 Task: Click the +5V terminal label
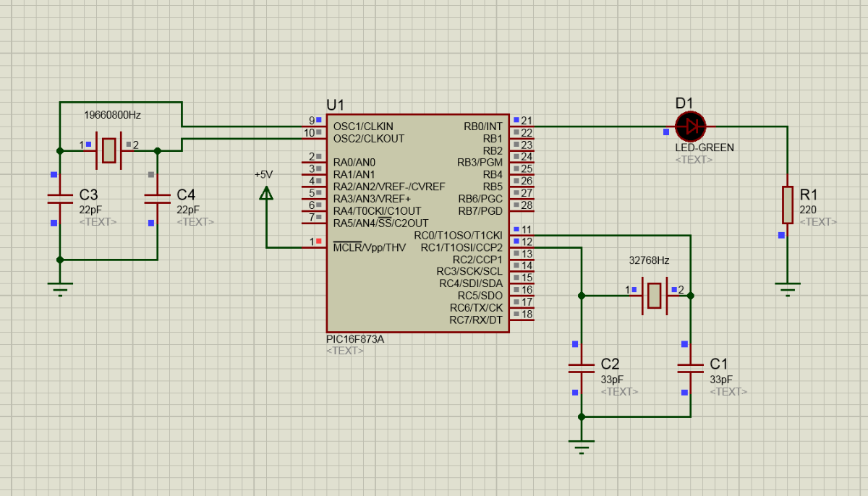(263, 174)
